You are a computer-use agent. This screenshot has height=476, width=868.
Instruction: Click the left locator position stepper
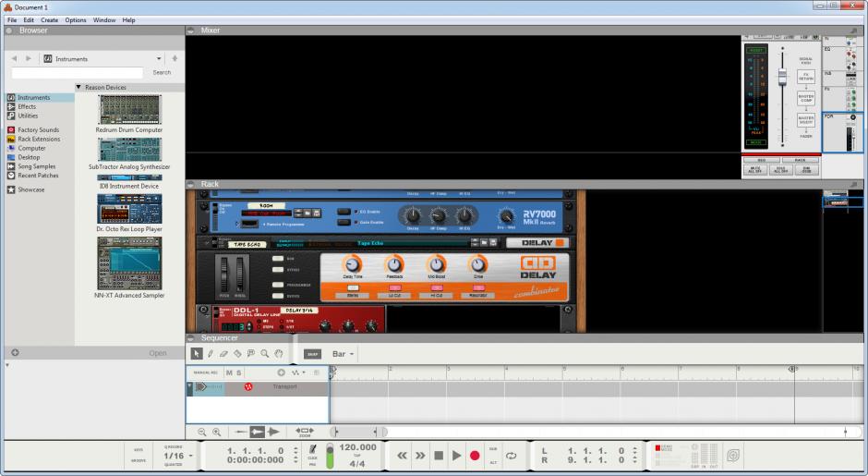[x=635, y=451]
